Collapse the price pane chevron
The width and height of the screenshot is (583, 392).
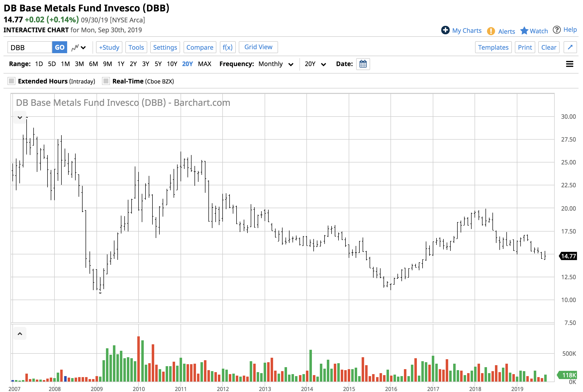(x=20, y=117)
